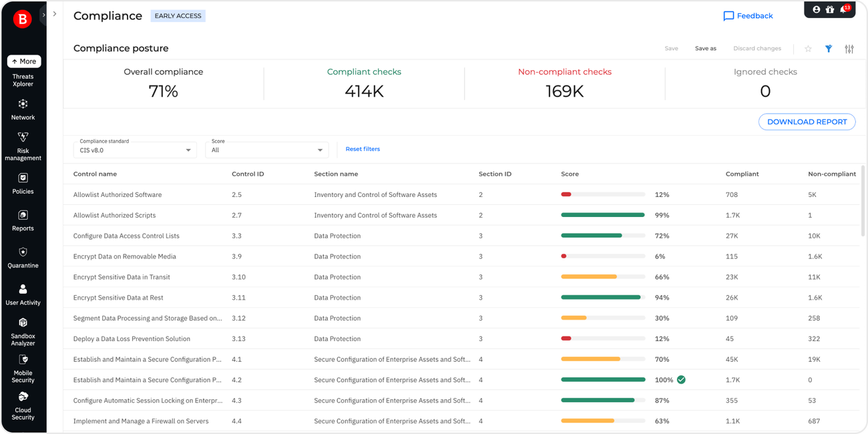The image size is (868, 434).
Task: Click the DOWNLOAD REPORT button
Action: pos(807,122)
